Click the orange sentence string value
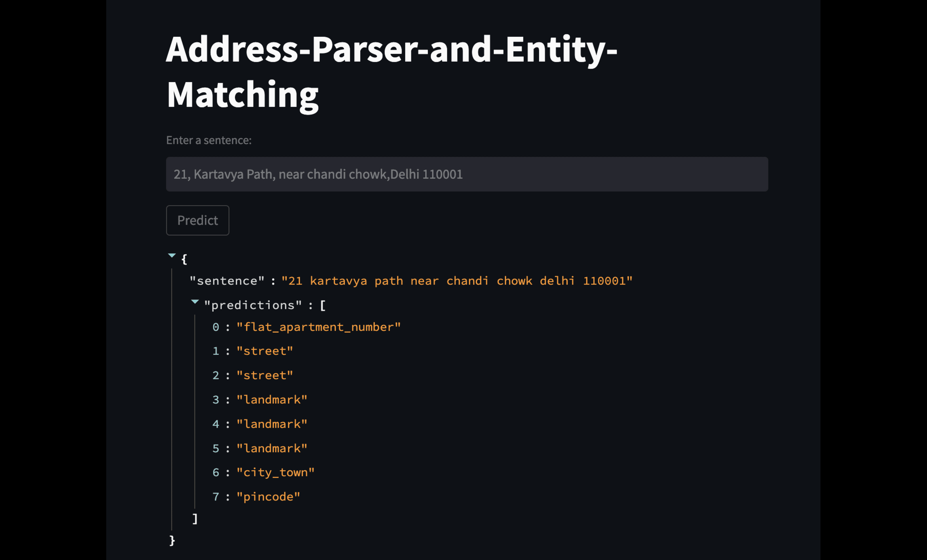The image size is (927, 560). point(457,280)
